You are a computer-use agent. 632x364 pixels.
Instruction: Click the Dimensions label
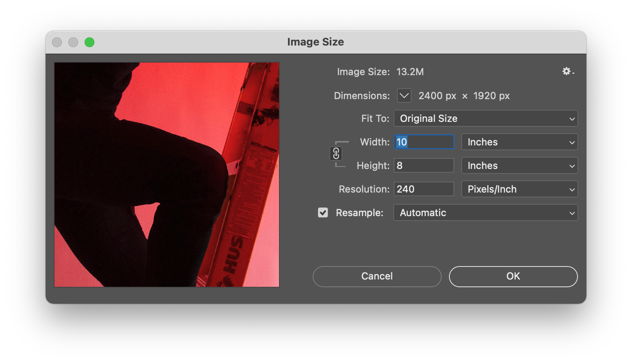[362, 96]
